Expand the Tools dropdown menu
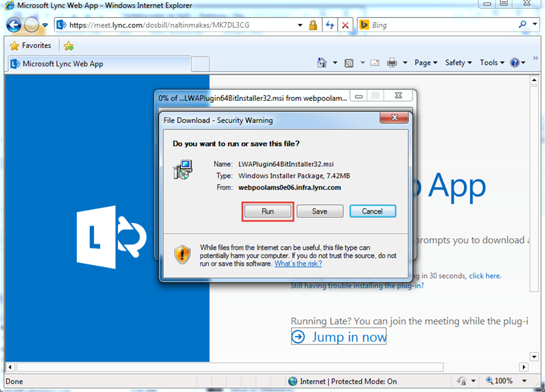545x392 pixels. coord(491,62)
